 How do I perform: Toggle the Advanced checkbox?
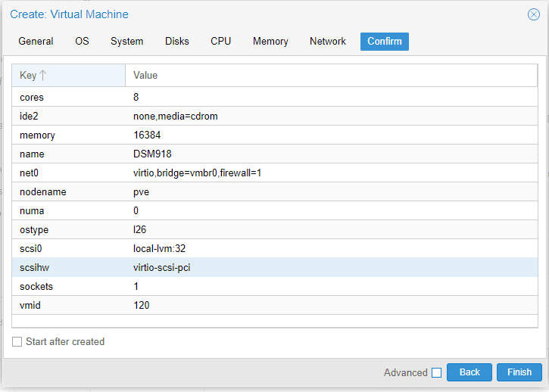coord(436,372)
